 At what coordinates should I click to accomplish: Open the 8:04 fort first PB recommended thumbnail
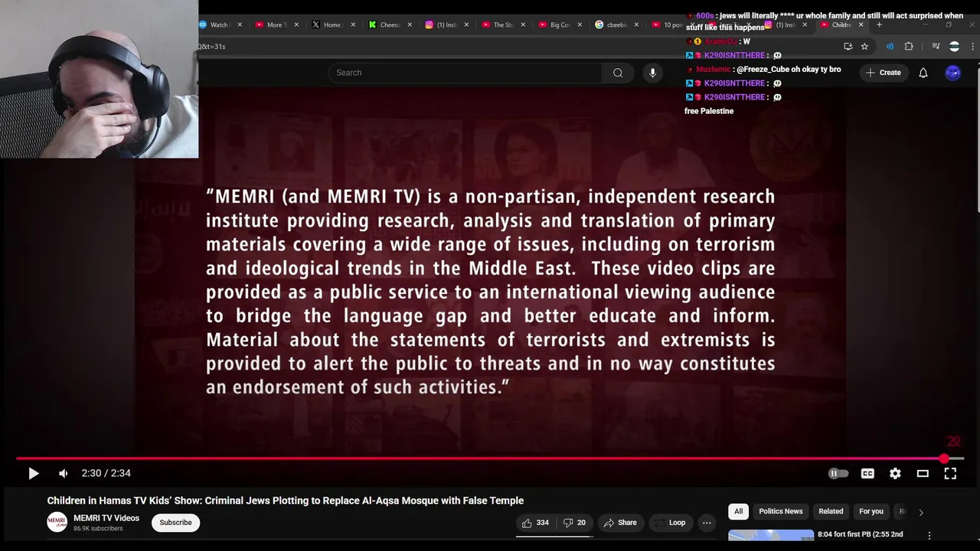(771, 536)
